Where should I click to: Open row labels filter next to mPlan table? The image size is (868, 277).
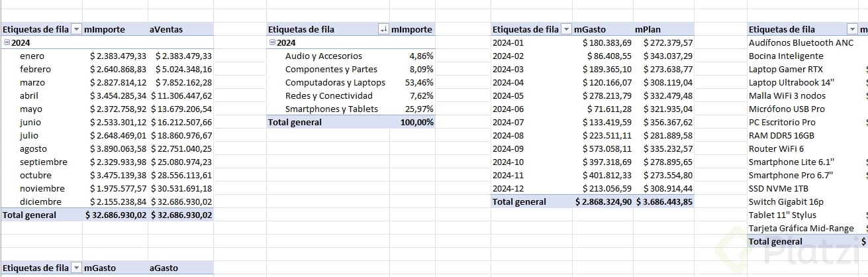click(565, 29)
